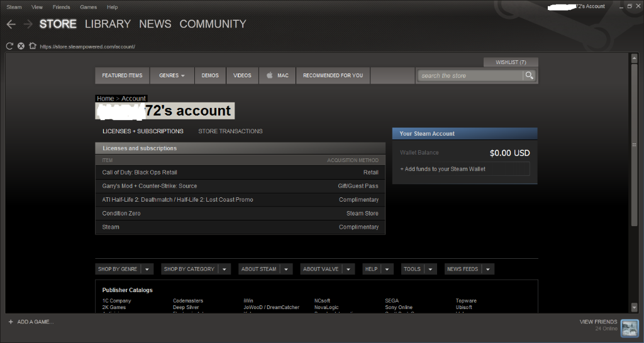Open Recommended For You

333,75
